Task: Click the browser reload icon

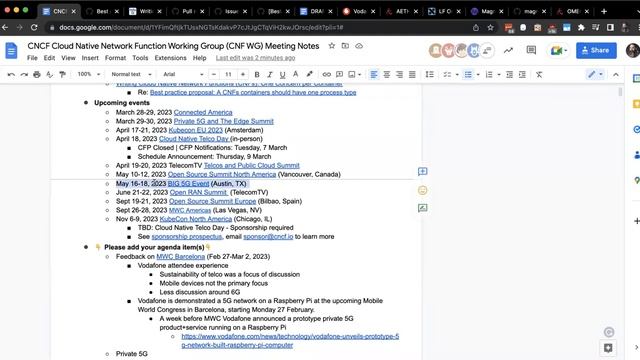Action: (34, 27)
